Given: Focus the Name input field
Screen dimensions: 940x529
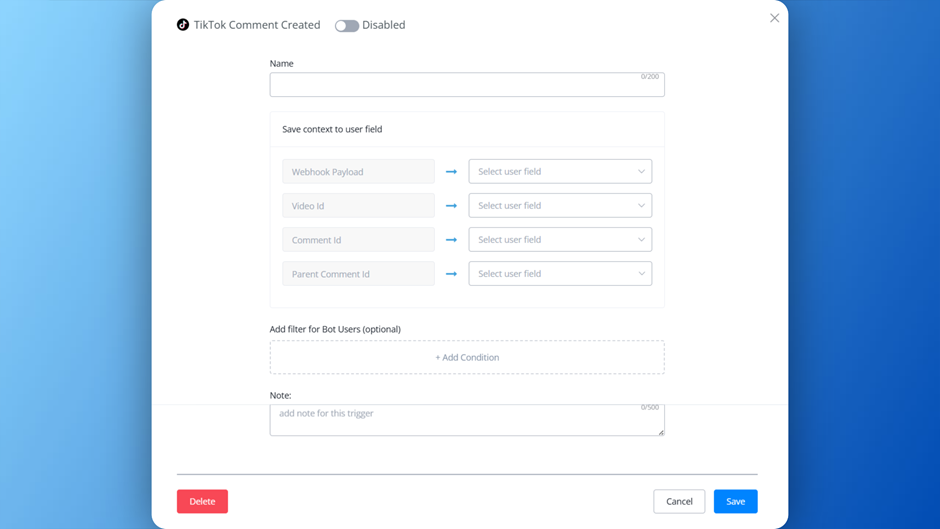Looking at the screenshot, I should pyautogui.click(x=466, y=85).
